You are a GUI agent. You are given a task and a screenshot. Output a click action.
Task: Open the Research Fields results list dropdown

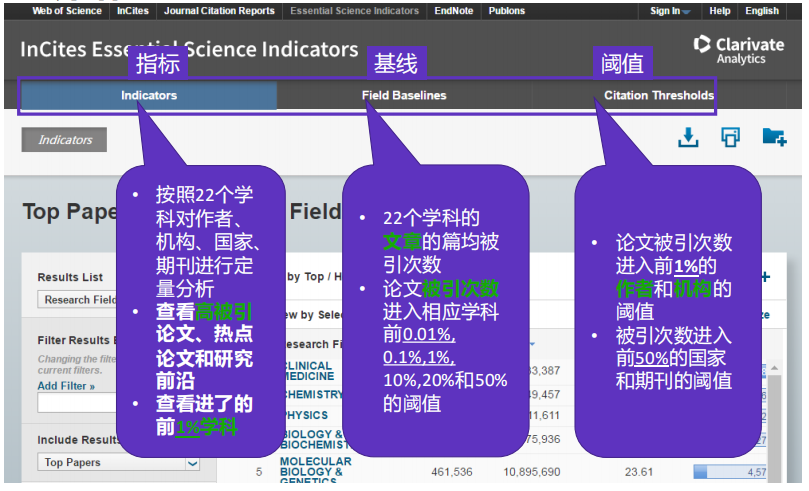click(x=80, y=300)
